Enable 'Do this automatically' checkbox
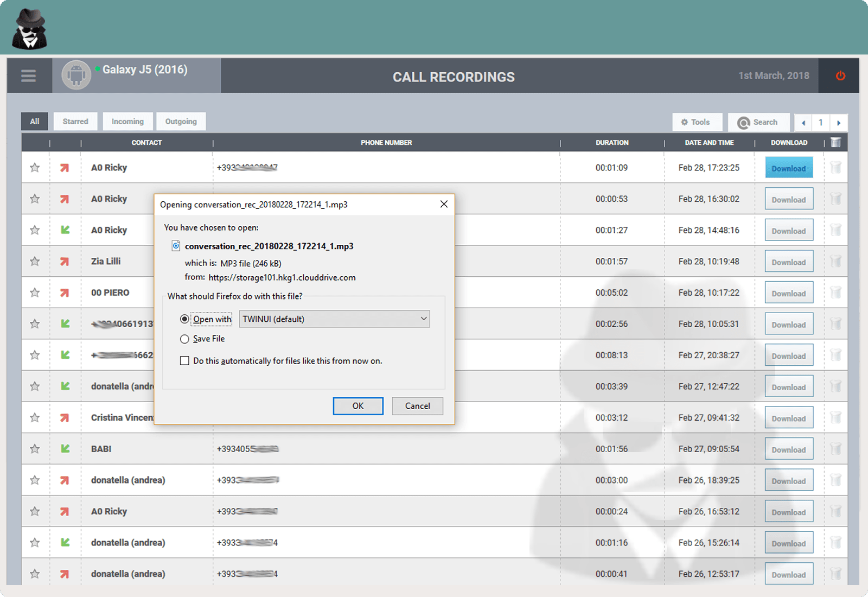This screenshot has width=868, height=597. [x=184, y=361]
